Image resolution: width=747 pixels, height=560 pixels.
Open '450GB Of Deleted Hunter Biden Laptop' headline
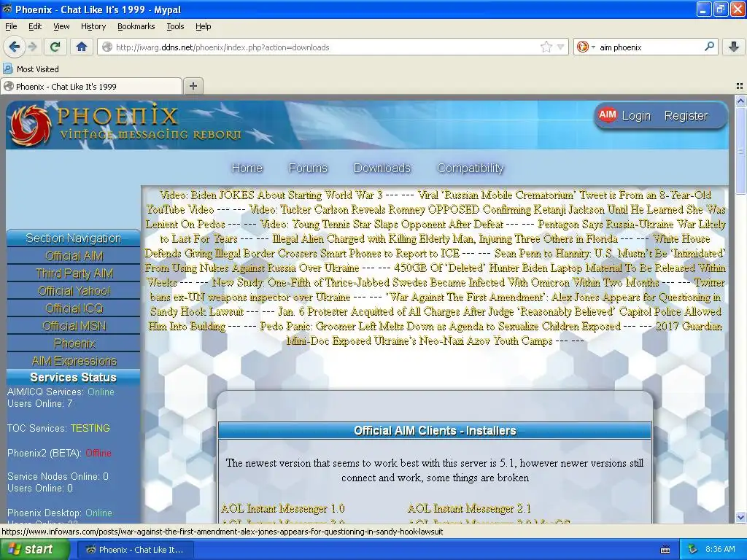tap(435, 275)
